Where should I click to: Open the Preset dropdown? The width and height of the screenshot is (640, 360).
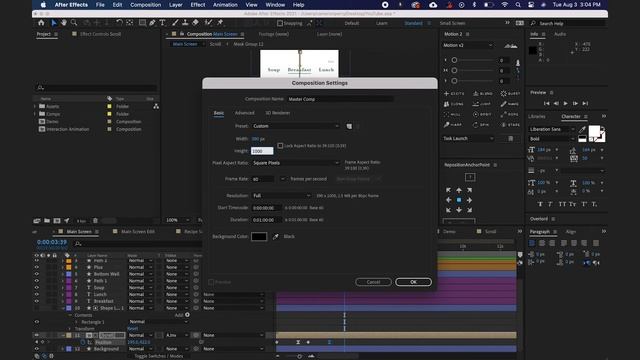coord(296,126)
